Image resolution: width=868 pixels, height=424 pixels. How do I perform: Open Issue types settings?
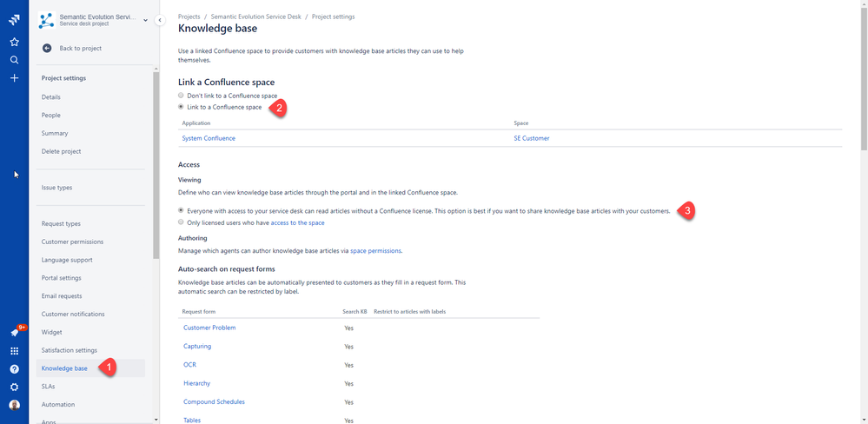pyautogui.click(x=56, y=188)
